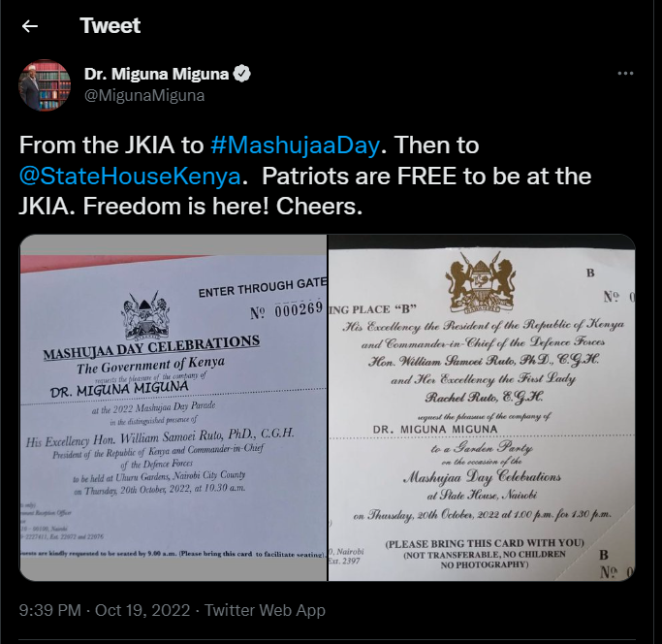View the State House garden party card image

(x=482, y=407)
